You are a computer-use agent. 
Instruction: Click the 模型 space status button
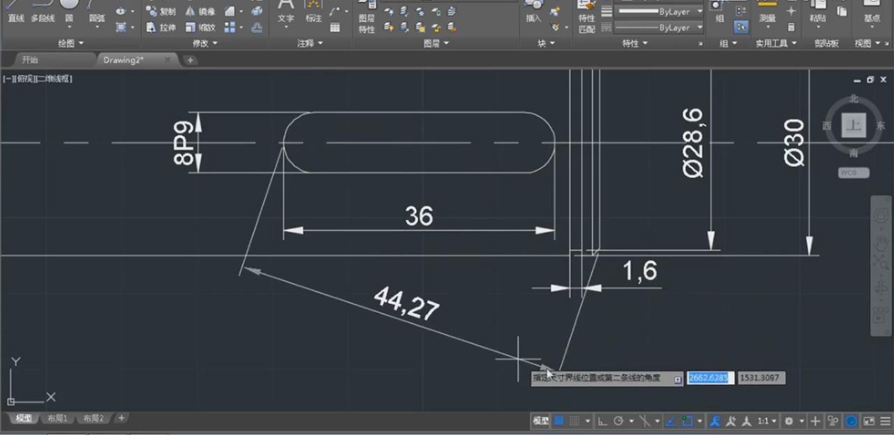[540, 421]
